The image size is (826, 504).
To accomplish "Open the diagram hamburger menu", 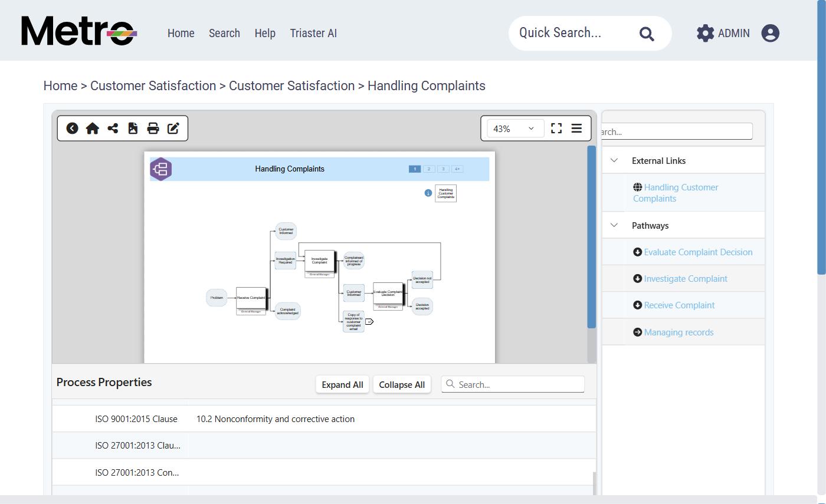I will click(x=576, y=129).
